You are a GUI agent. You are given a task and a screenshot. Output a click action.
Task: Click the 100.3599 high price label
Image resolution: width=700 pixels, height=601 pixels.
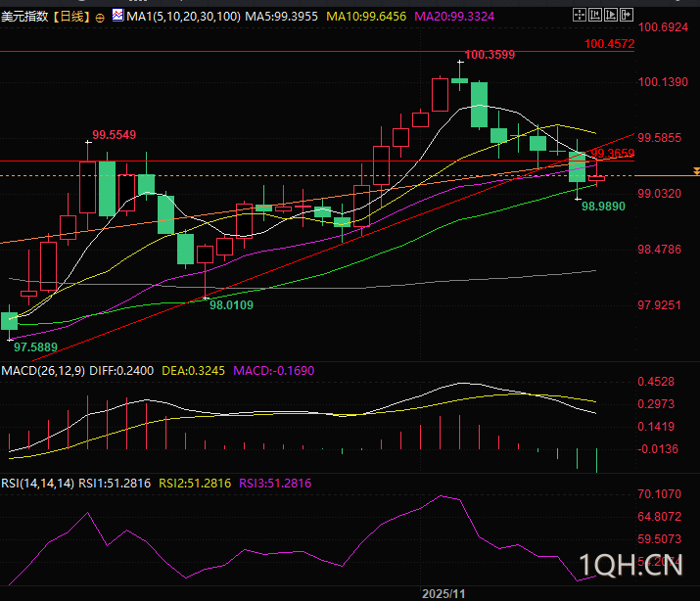pyautogui.click(x=490, y=55)
